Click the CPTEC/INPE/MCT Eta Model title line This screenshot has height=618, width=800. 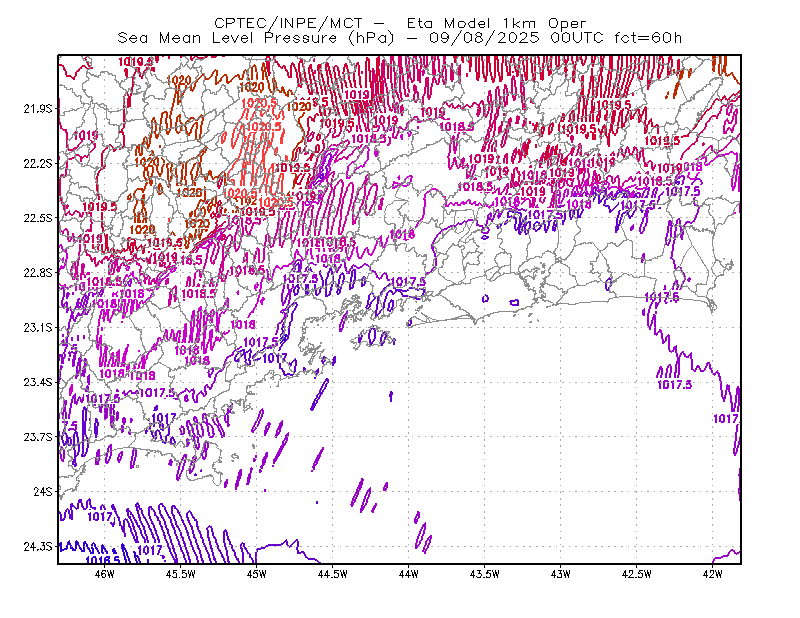click(x=400, y=23)
